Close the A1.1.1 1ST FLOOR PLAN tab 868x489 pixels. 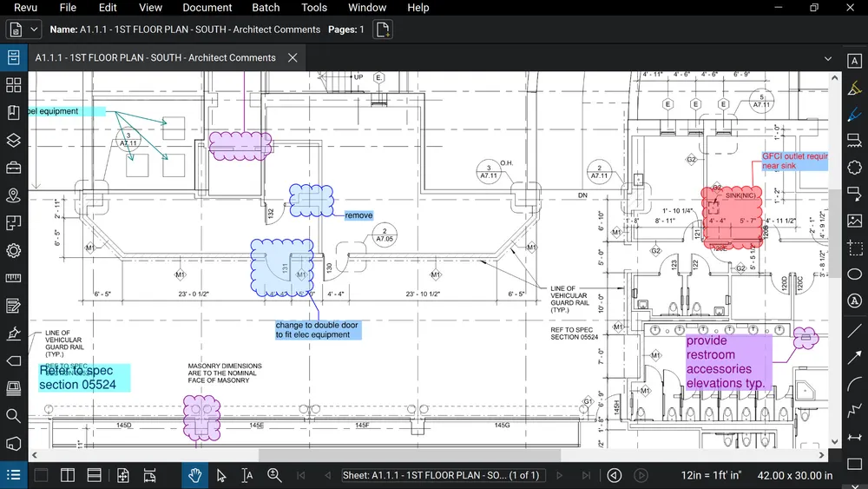click(x=293, y=58)
